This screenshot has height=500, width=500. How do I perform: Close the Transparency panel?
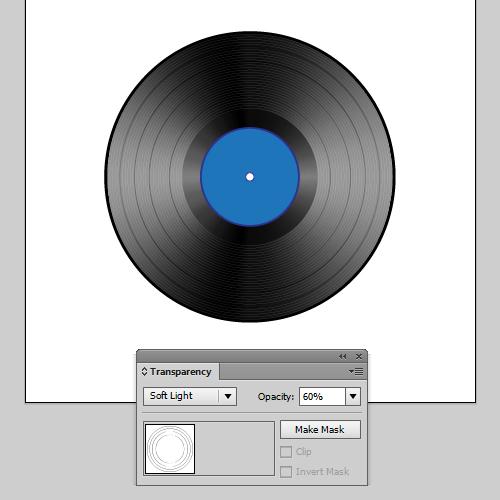point(359,356)
